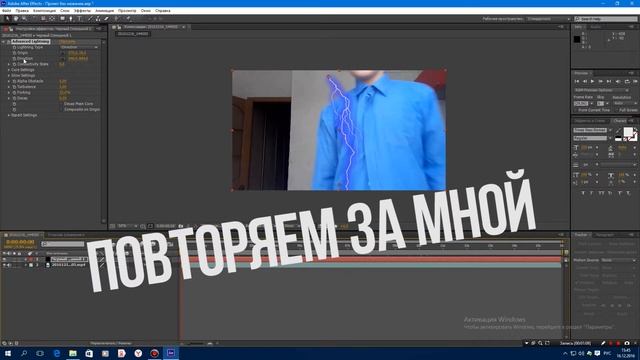The height and width of the screenshot is (360, 640).
Task: Open the Анимация menu
Action: (104, 11)
